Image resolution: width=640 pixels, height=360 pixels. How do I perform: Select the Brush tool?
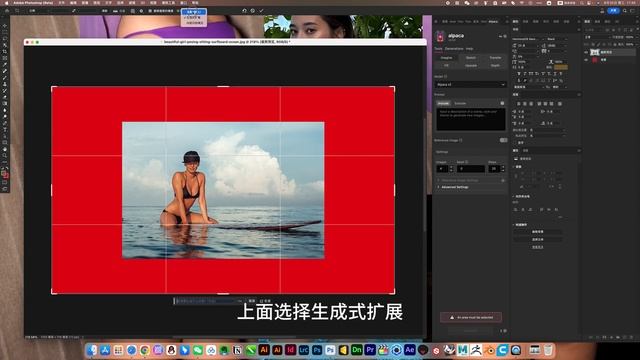click(5, 78)
